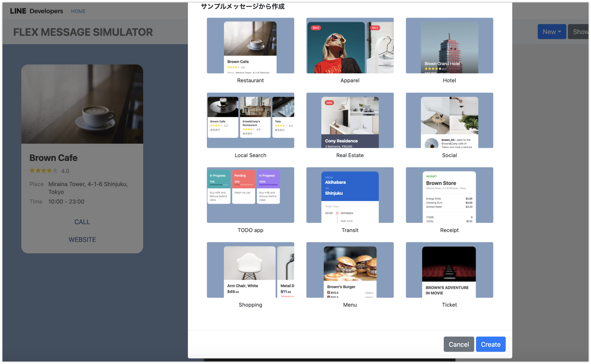Image resolution: width=591 pixels, height=364 pixels.
Task: Pick the Hotel sample message
Action: (x=449, y=46)
